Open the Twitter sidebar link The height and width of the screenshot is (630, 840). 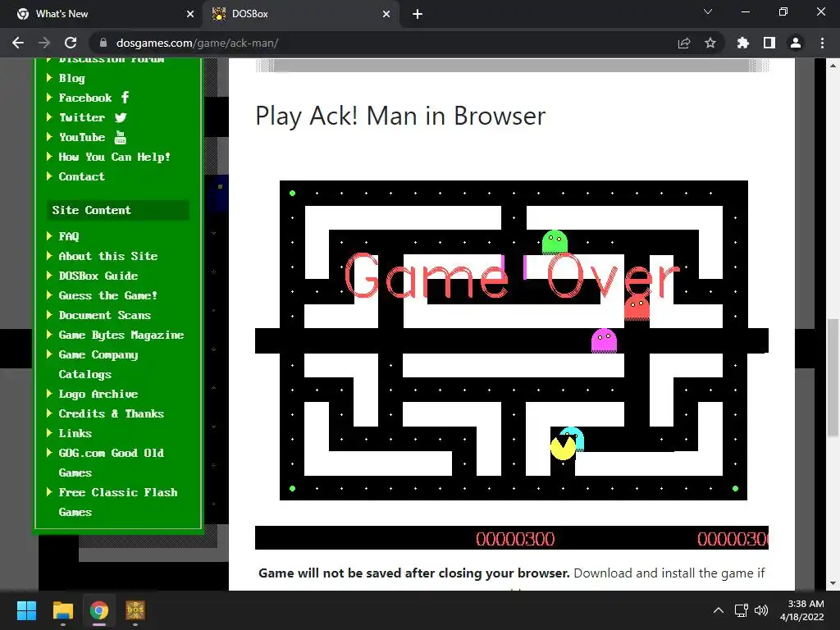82,117
